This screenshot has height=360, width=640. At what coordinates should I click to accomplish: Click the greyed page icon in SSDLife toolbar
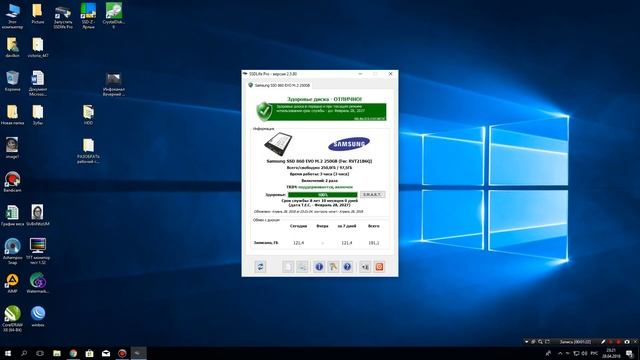[x=288, y=267]
